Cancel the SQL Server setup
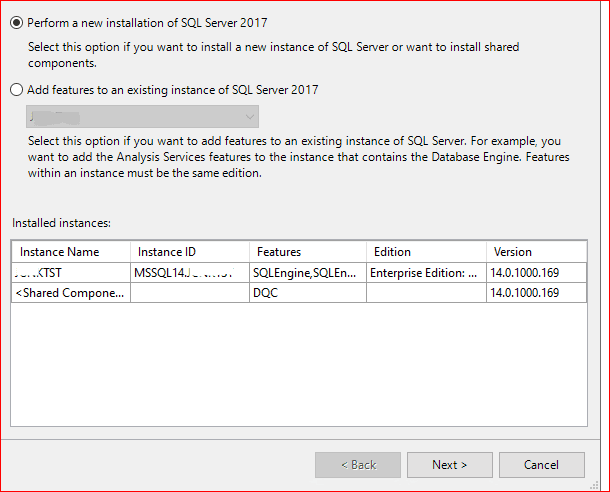The height and width of the screenshot is (492, 610). (x=541, y=465)
